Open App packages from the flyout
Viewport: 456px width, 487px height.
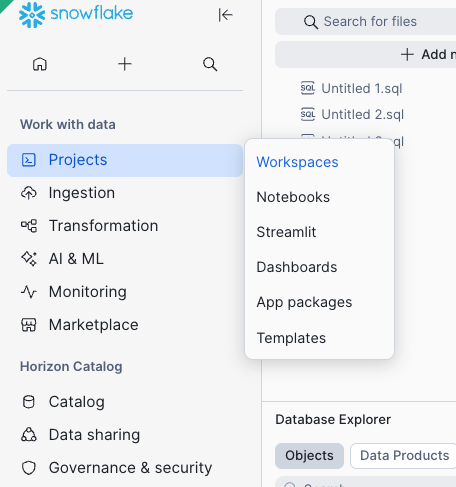click(x=304, y=302)
